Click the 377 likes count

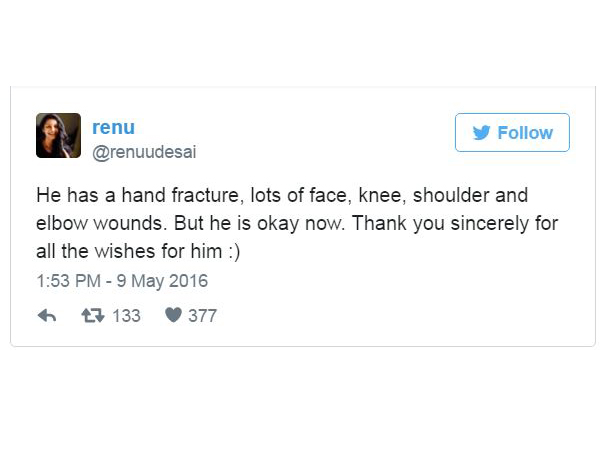tap(203, 316)
